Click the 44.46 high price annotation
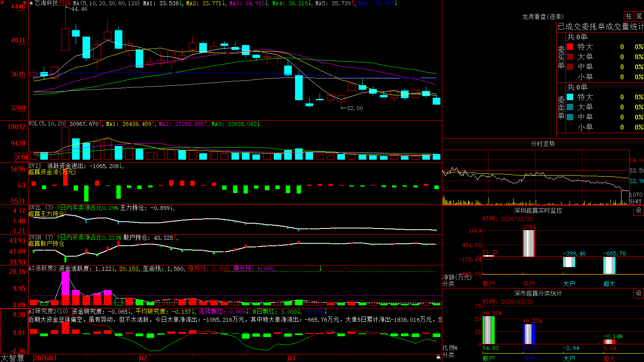644x362 pixels. point(79,9)
